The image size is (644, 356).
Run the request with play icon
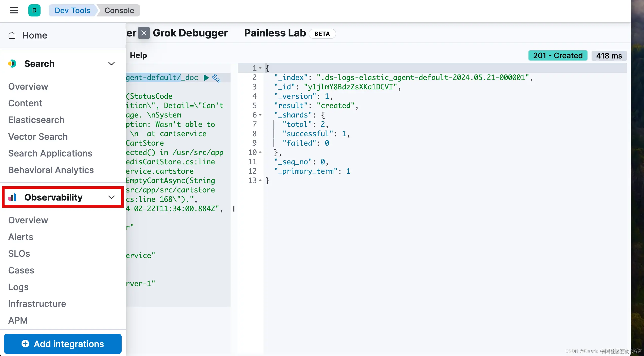pos(206,77)
